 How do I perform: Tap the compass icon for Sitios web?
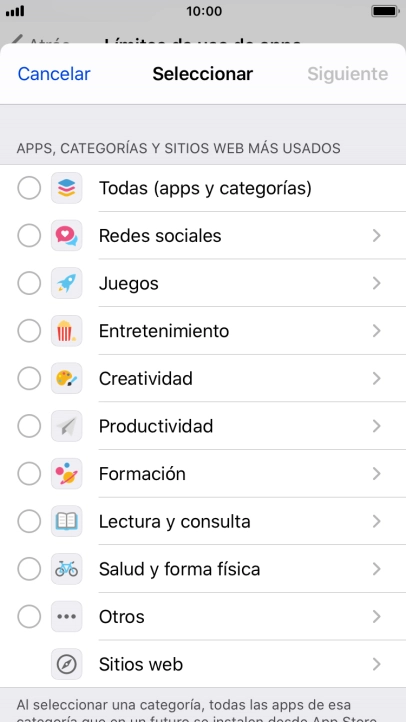tap(67, 664)
